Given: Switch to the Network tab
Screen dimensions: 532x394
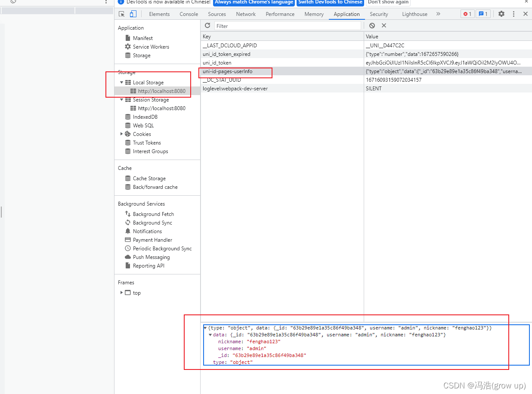Looking at the screenshot, I should (246, 14).
